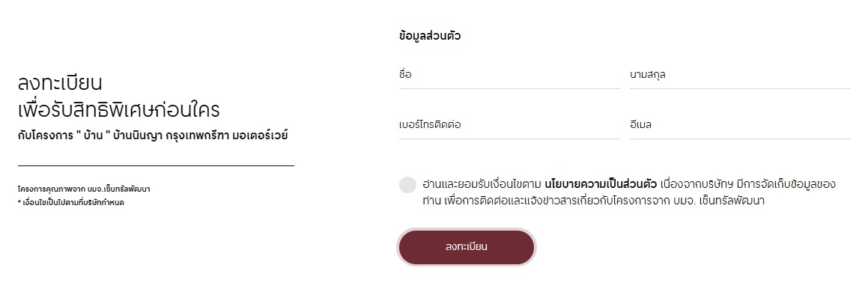This screenshot has height=283, width=868.
Task: Click the divider line under the project name
Action: coord(156,165)
